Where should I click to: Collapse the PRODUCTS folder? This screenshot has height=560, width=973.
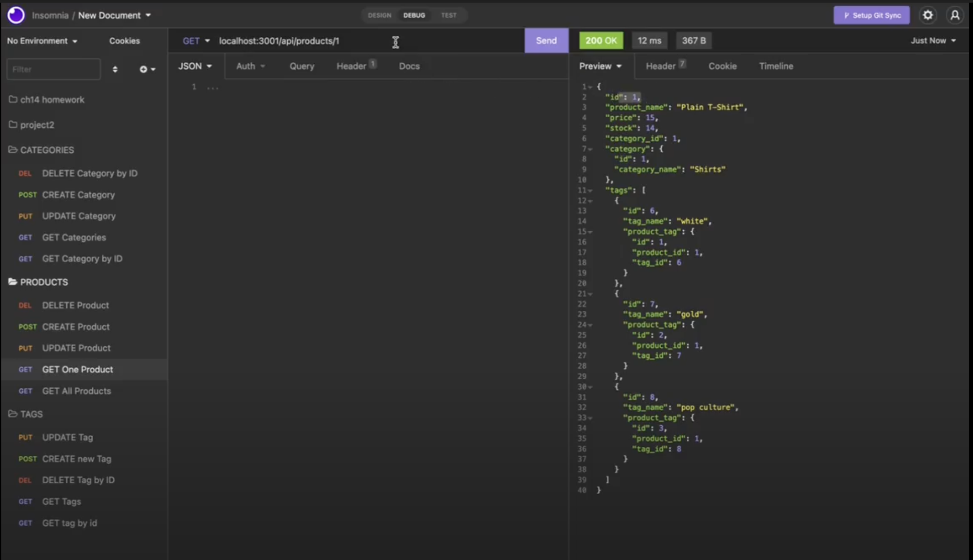[x=43, y=282]
